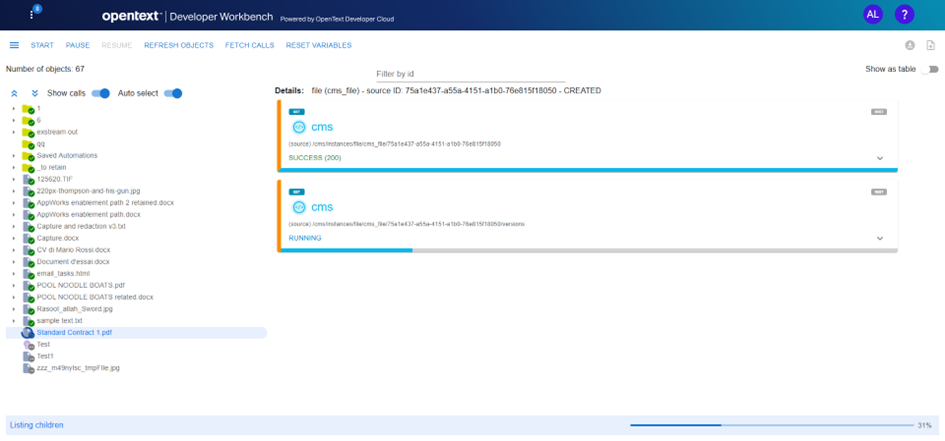Click file icon for sample text.txt
This screenshot has height=441, width=945.
pyautogui.click(x=28, y=321)
